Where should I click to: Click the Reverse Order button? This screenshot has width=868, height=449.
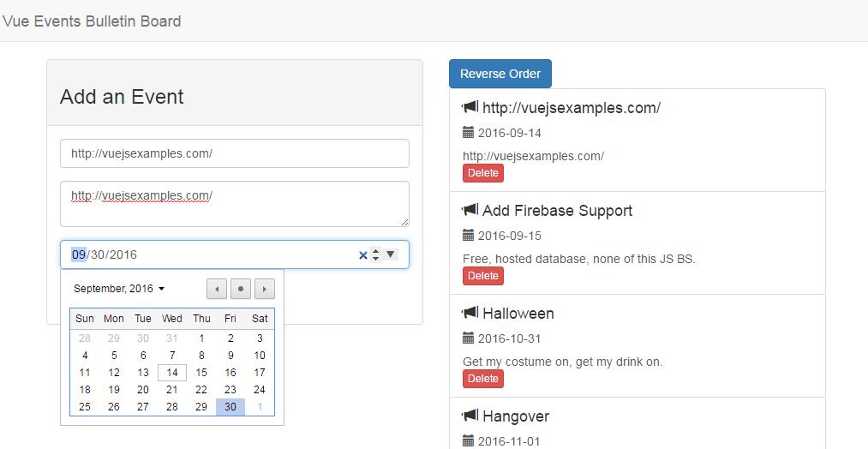click(x=500, y=74)
